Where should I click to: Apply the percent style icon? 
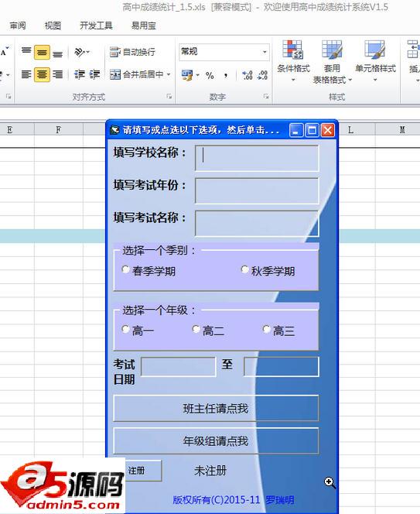210,75
